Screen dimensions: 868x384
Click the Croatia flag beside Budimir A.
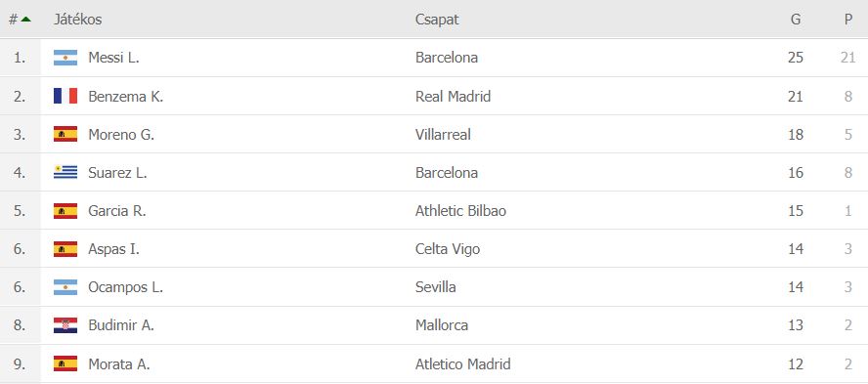click(x=65, y=325)
